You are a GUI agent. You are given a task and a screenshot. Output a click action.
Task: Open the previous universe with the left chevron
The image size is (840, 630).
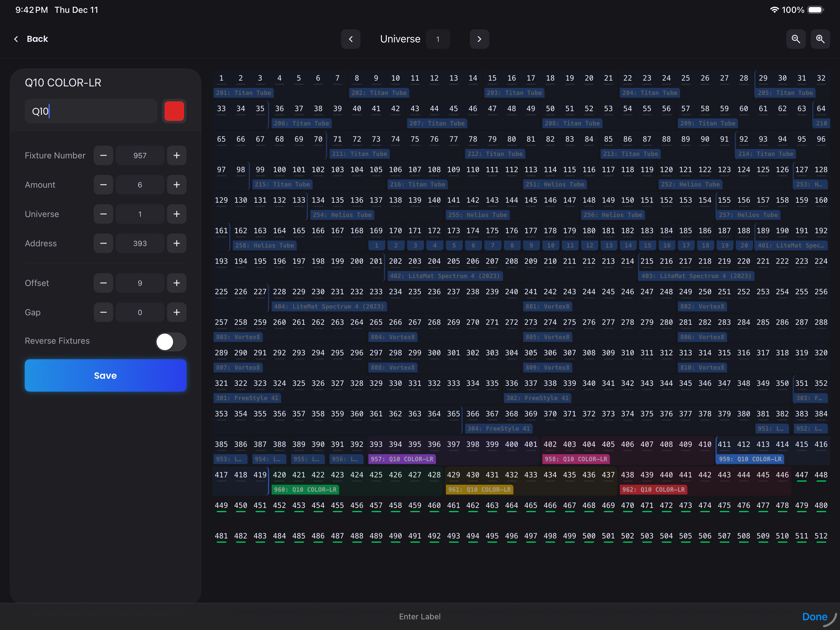point(350,39)
